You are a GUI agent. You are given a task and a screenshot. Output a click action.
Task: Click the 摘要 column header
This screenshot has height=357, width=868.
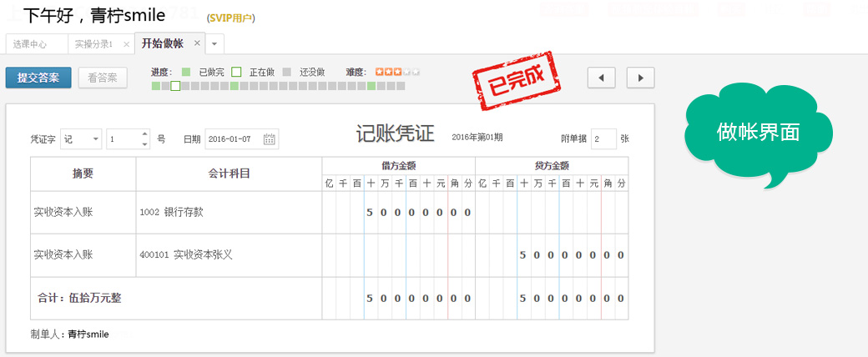point(83,173)
